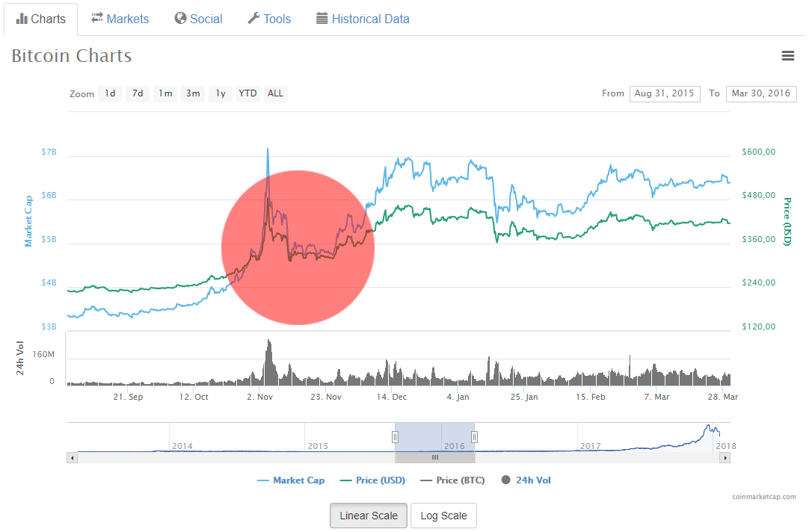Click the left navigator range handle
Image resolution: width=809 pixels, height=532 pixels.
tap(396, 437)
